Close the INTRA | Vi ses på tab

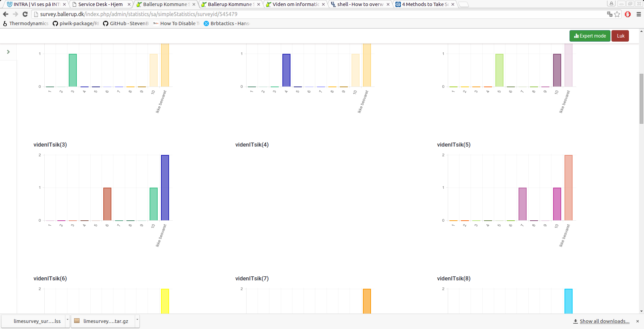tap(64, 4)
